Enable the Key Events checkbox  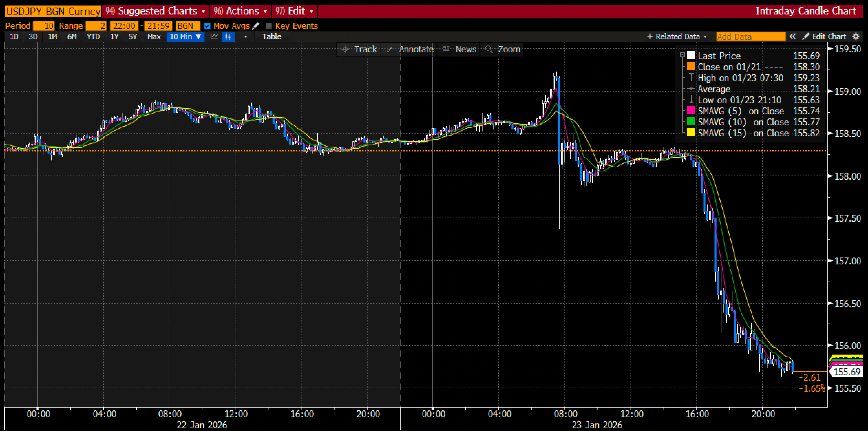pyautogui.click(x=269, y=26)
